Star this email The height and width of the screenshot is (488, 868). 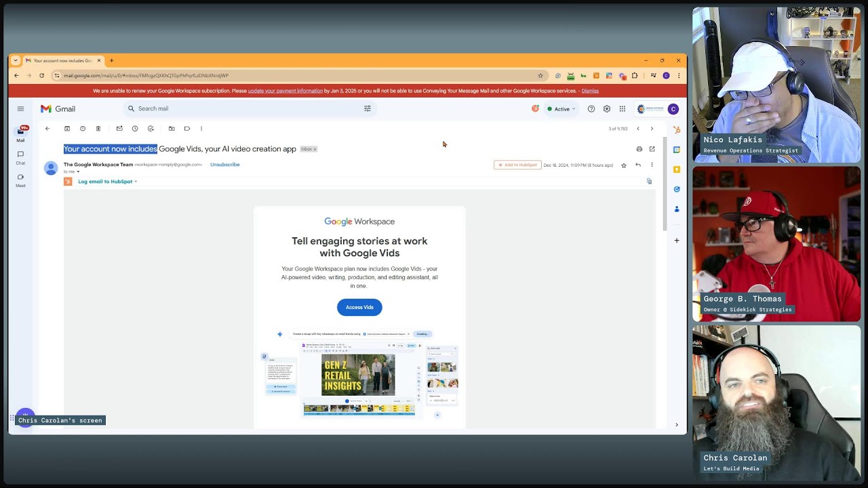[624, 165]
